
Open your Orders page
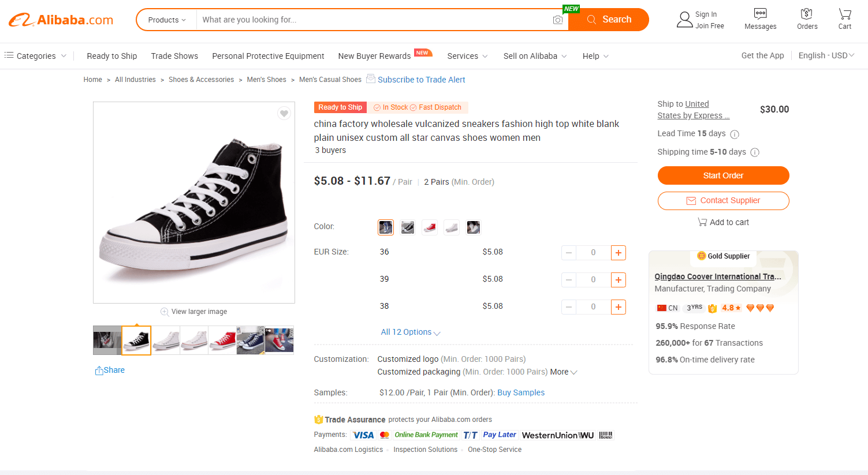tap(806, 19)
